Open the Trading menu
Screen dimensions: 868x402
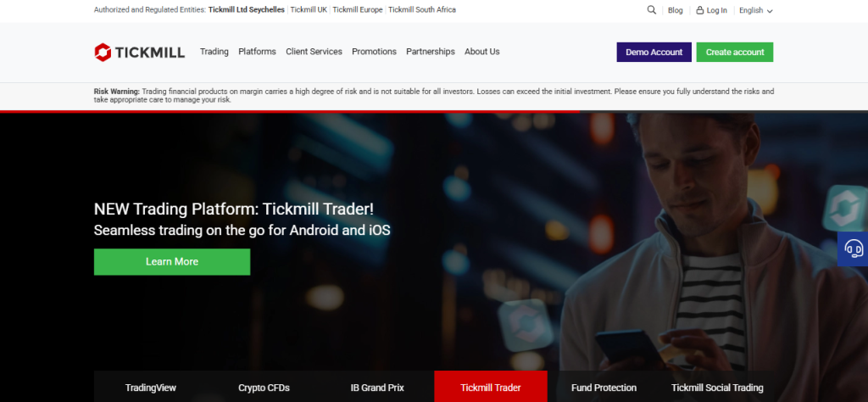(214, 52)
